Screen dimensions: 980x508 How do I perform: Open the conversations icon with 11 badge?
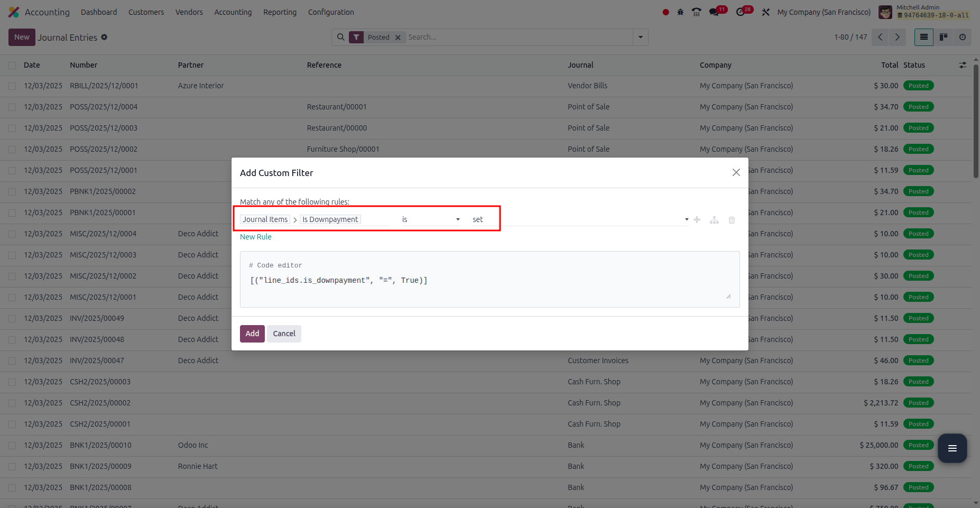pyautogui.click(x=714, y=12)
